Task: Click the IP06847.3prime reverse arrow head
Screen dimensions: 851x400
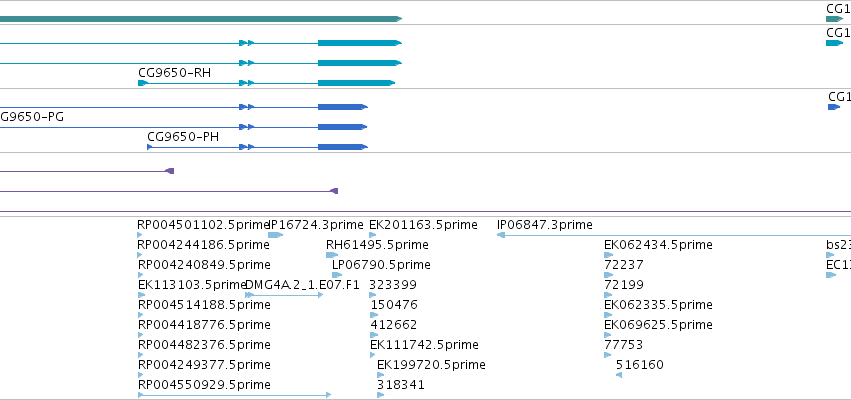Action: (x=501, y=235)
